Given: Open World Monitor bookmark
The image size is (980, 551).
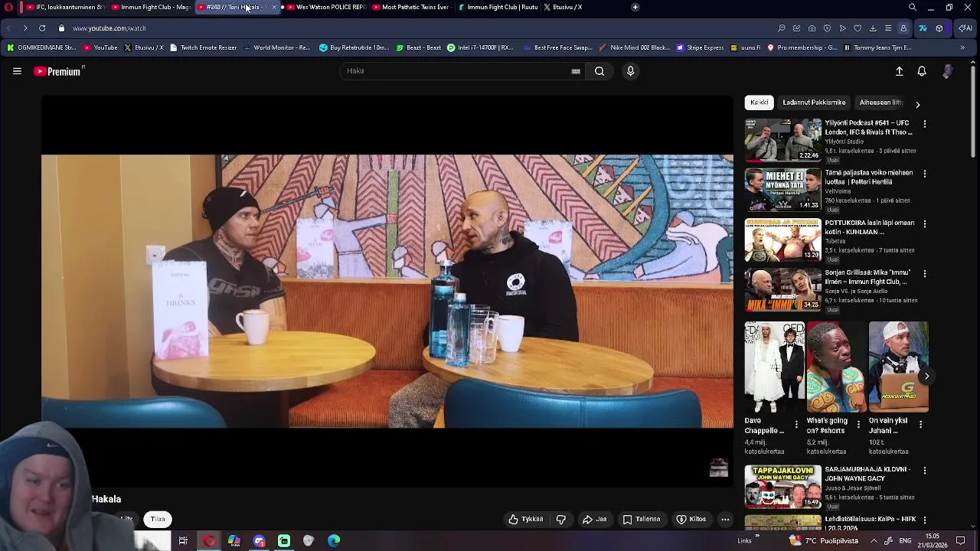Looking at the screenshot, I should (x=277, y=47).
